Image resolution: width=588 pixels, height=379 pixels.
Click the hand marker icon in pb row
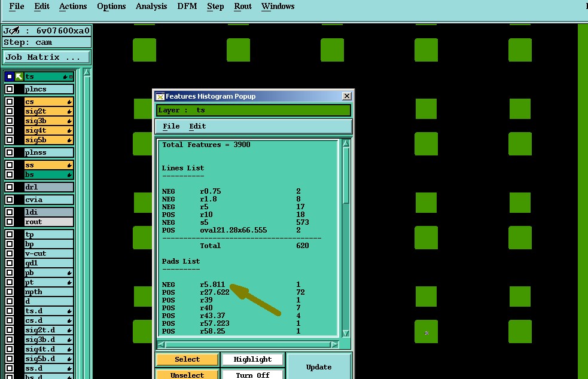[x=69, y=273]
